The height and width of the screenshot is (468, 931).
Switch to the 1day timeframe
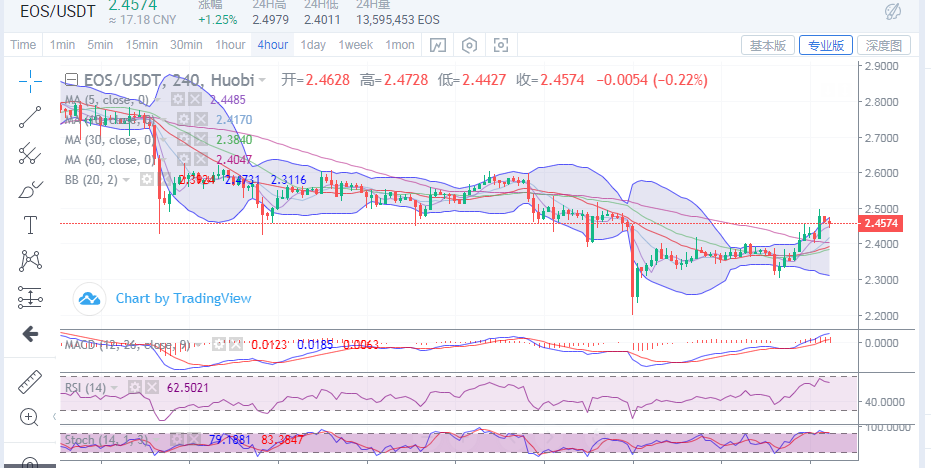tap(313, 45)
